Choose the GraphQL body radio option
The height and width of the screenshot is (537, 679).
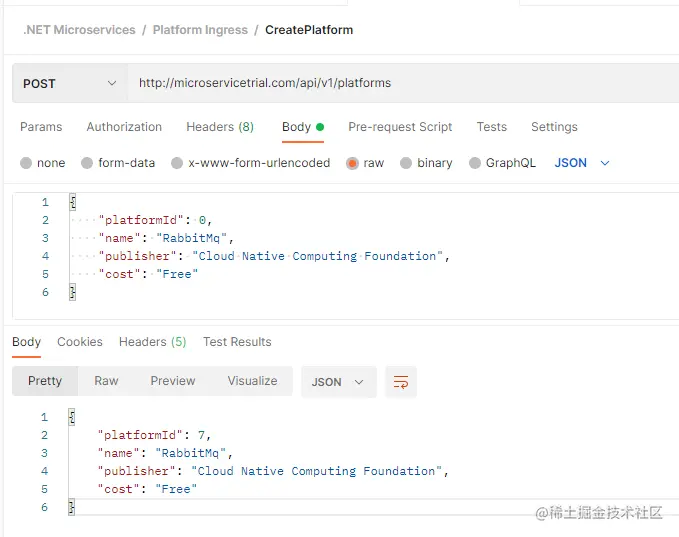coord(475,163)
